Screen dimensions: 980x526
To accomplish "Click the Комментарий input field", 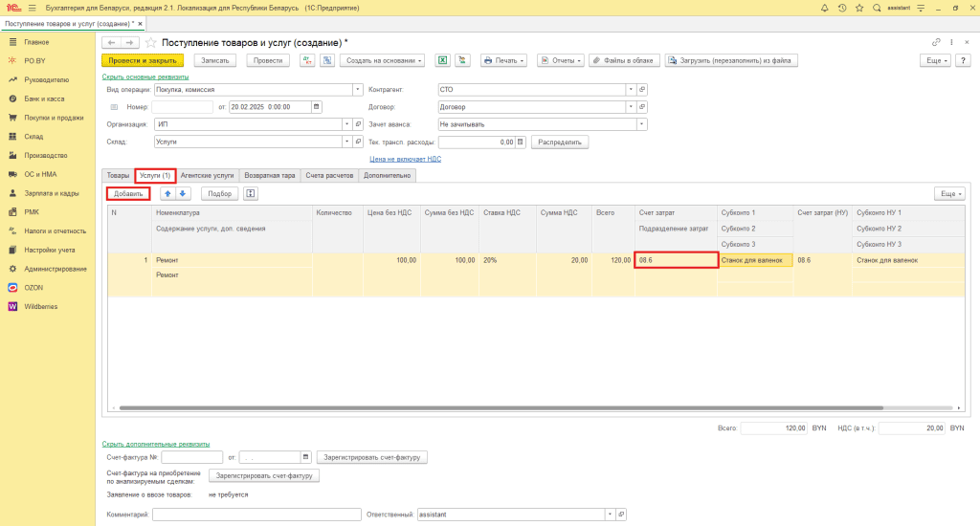I will click(256, 515).
